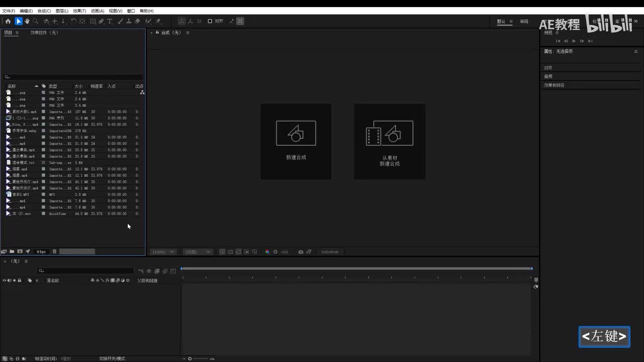Viewport: 644px width, 362px height.
Task: Open the Composition viewer panel menu
Action: [188, 33]
